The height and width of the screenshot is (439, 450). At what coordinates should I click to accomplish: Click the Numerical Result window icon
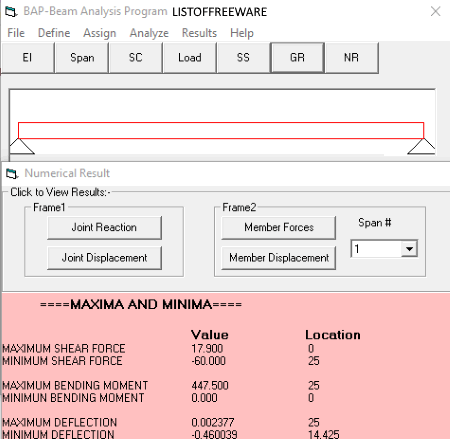(x=12, y=173)
